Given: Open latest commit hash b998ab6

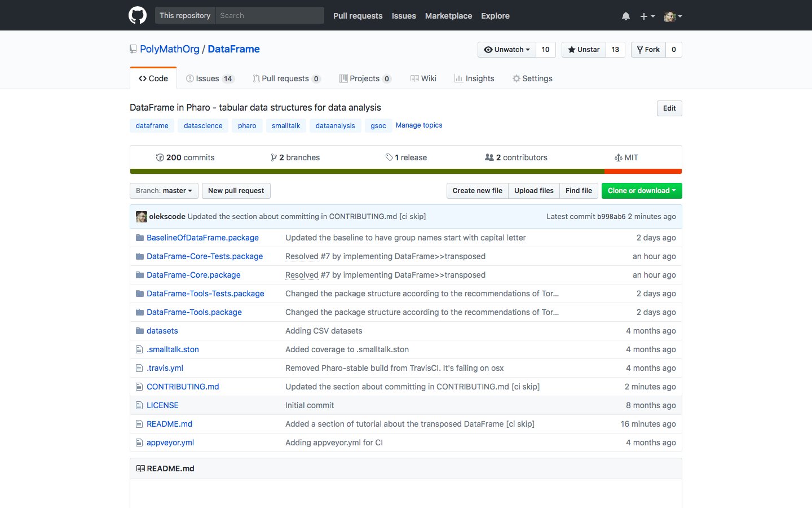Looking at the screenshot, I should 611,216.
